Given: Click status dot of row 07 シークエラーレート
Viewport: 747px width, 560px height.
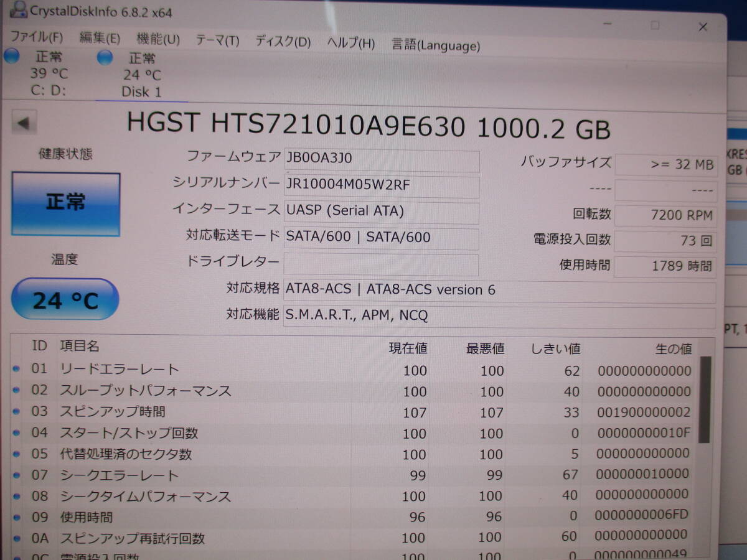Looking at the screenshot, I should (x=16, y=475).
